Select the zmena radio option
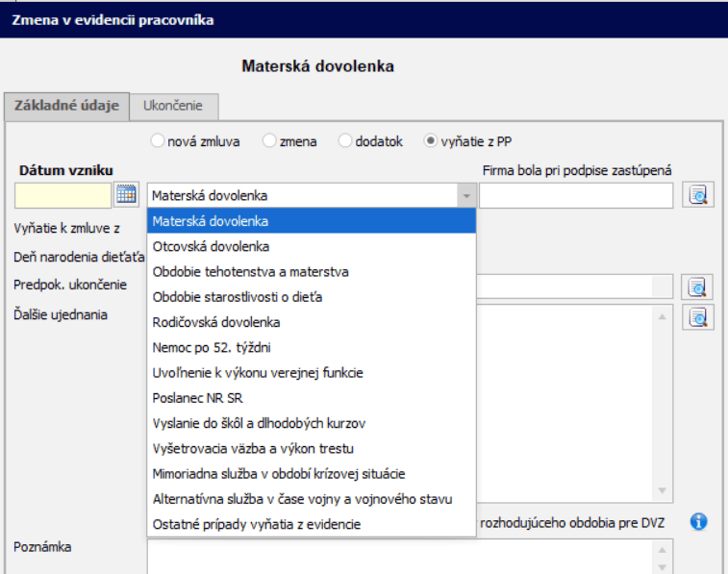 pyautogui.click(x=269, y=140)
